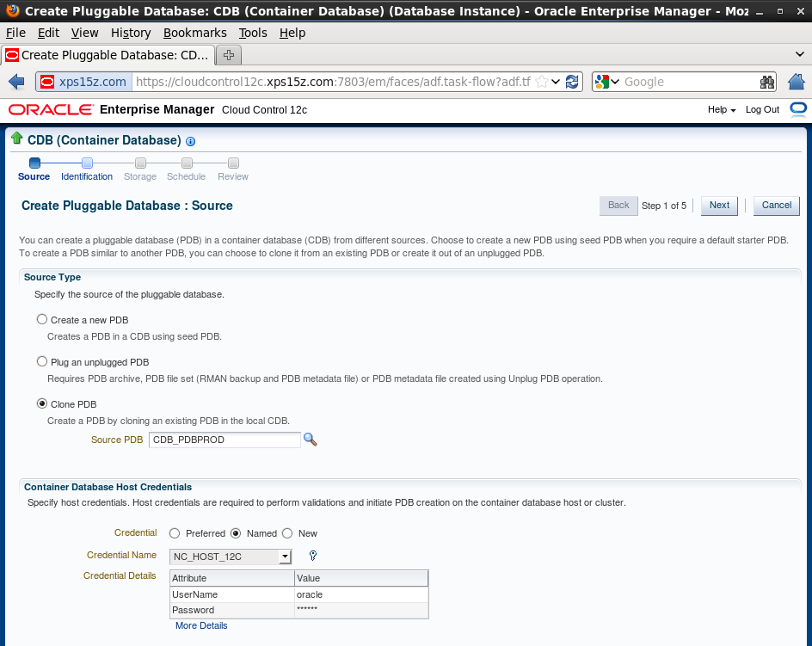The image size is (812, 646).
Task: Click the Attribute column header
Action: [232, 578]
